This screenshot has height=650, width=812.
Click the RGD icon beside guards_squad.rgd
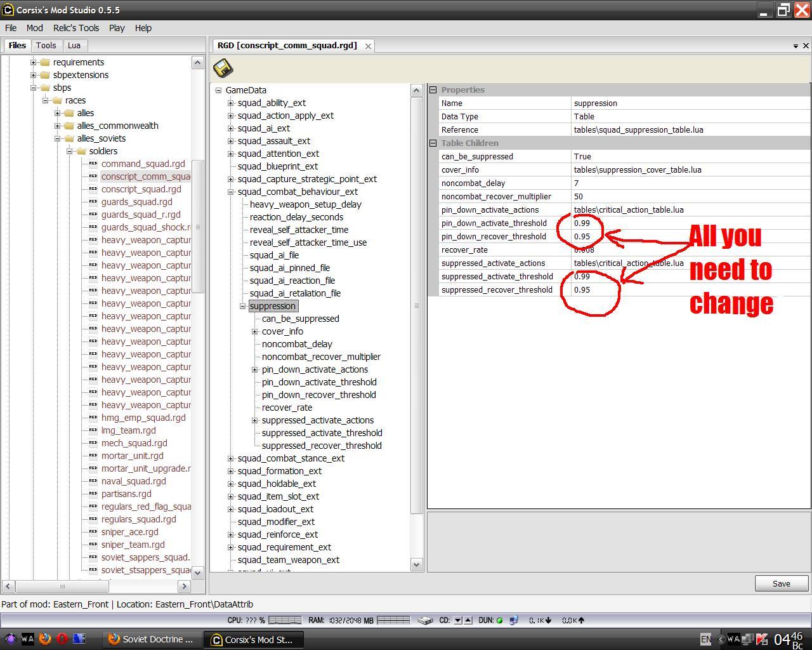click(x=93, y=202)
